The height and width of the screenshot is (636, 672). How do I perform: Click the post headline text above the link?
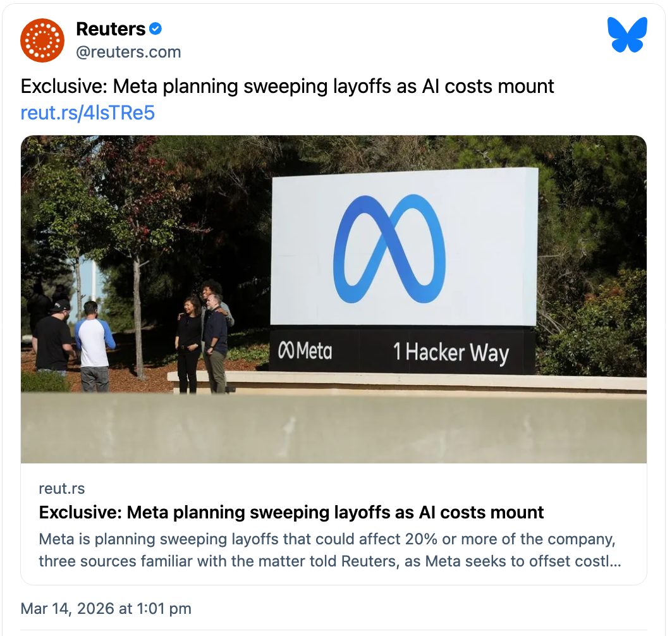tap(287, 86)
